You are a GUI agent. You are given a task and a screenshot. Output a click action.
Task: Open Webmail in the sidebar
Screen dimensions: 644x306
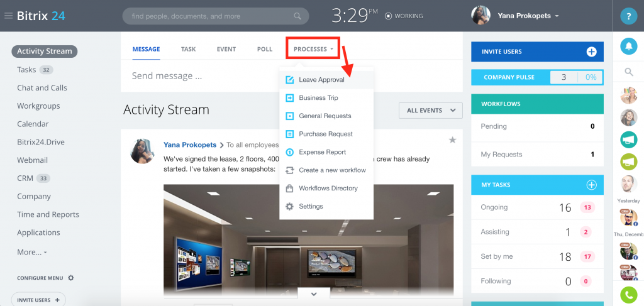(x=33, y=160)
